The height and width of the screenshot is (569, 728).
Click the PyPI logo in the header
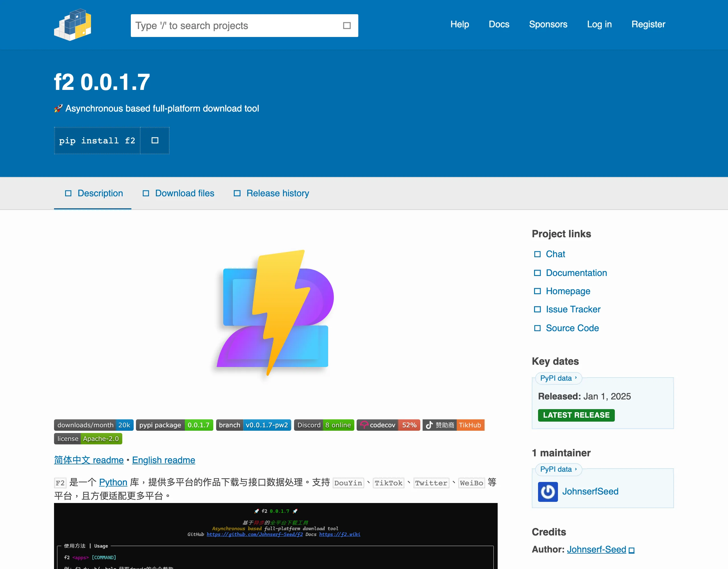pos(73,25)
